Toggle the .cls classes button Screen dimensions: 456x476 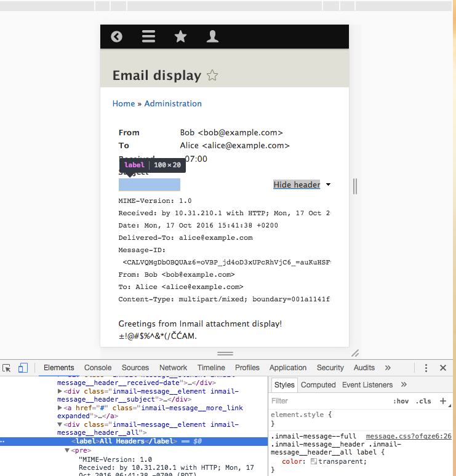(423, 402)
